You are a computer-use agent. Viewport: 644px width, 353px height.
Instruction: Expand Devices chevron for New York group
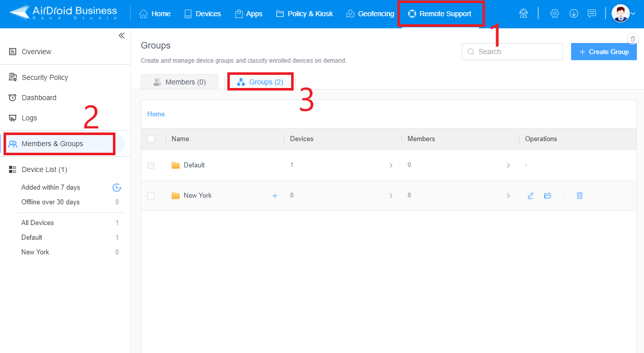(391, 196)
